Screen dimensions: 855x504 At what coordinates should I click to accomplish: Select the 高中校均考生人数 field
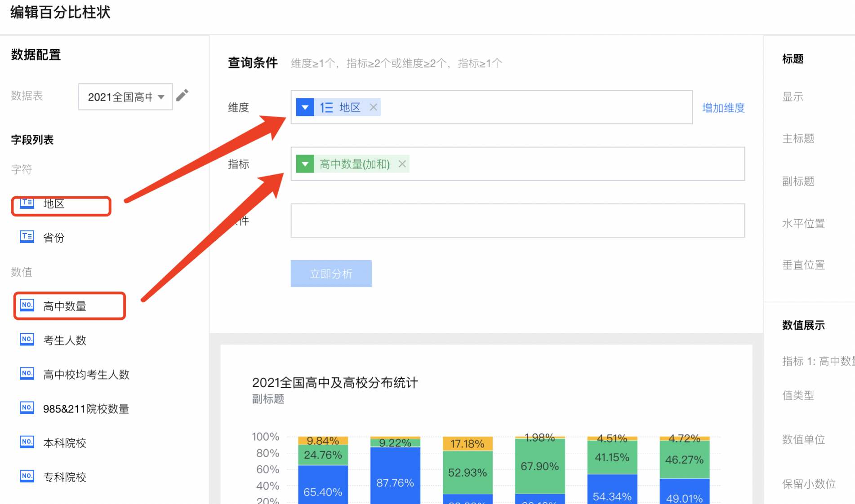point(86,375)
